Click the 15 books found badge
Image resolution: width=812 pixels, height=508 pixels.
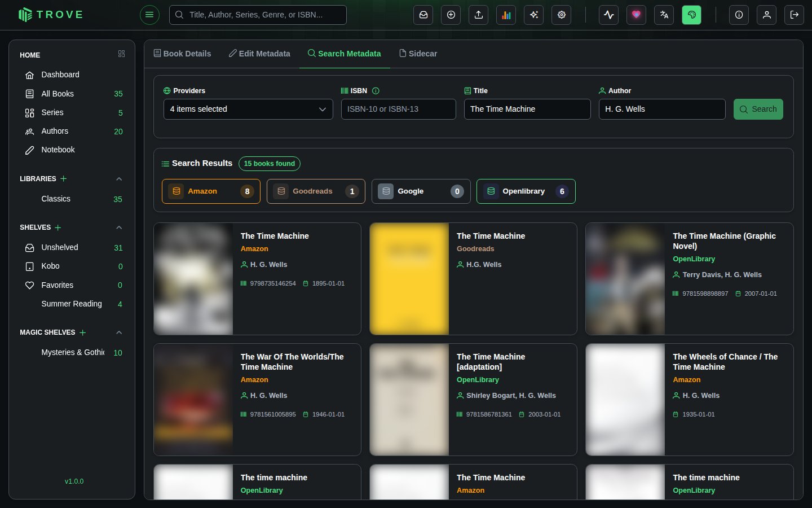click(x=270, y=164)
